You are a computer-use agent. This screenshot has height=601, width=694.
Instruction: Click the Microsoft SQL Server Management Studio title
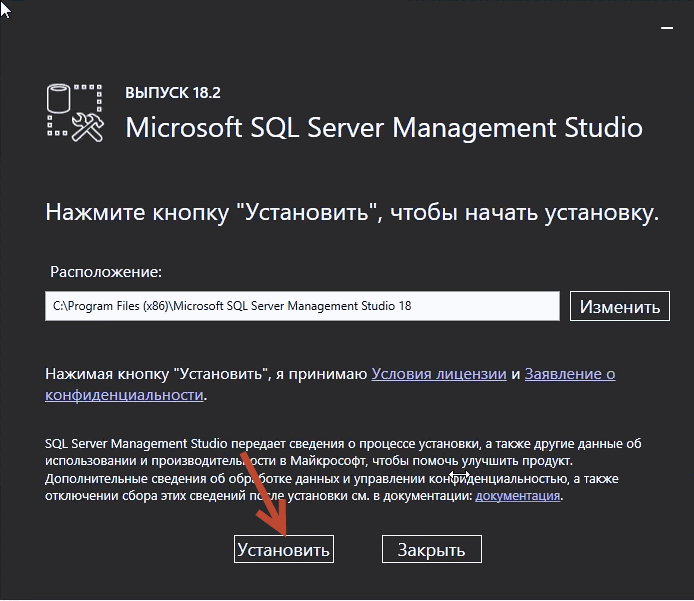click(x=384, y=128)
